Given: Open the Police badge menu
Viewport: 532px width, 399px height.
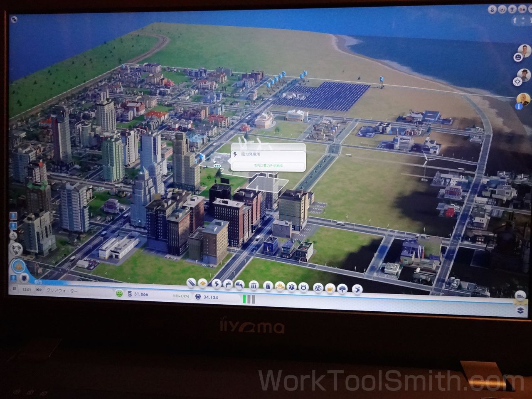Looking at the screenshot, I should click(x=304, y=286).
